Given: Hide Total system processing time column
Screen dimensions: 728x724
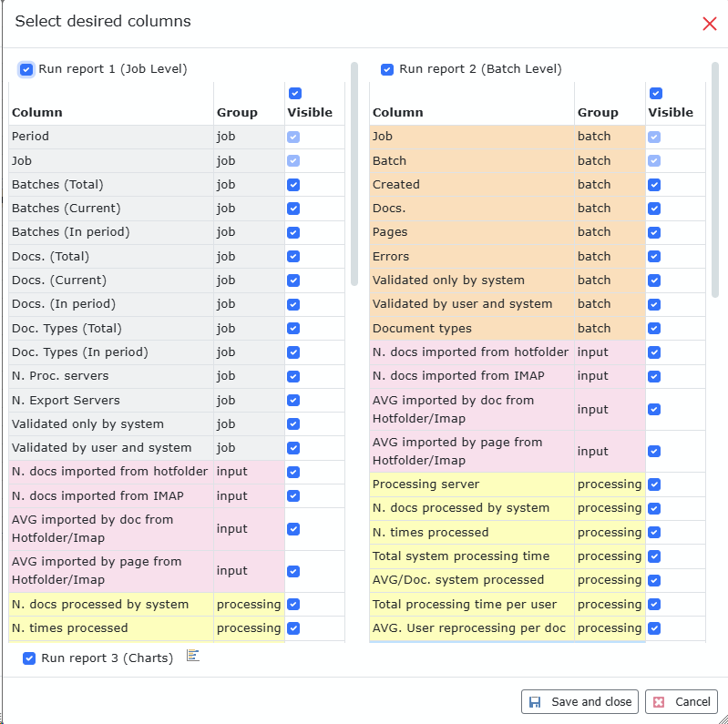Looking at the screenshot, I should tap(654, 556).
